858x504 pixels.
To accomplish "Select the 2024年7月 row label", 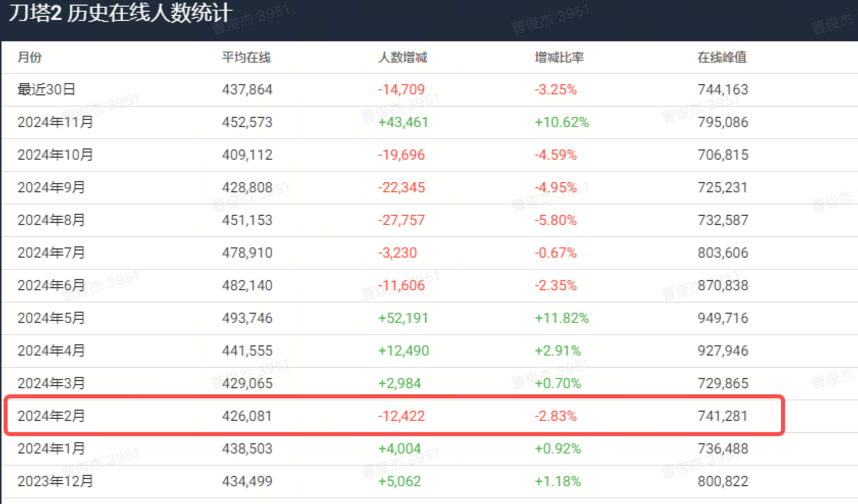I will tap(51, 253).
